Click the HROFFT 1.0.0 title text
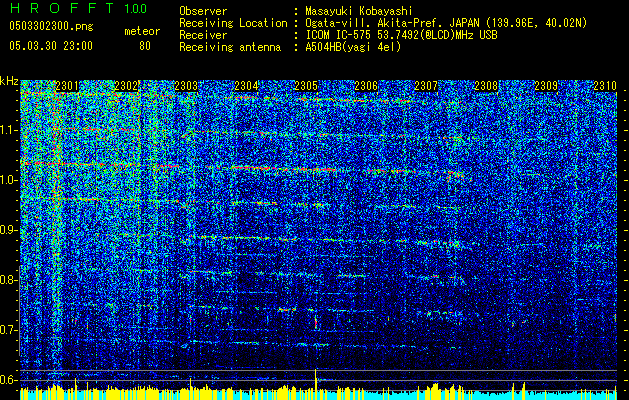 coord(78,8)
